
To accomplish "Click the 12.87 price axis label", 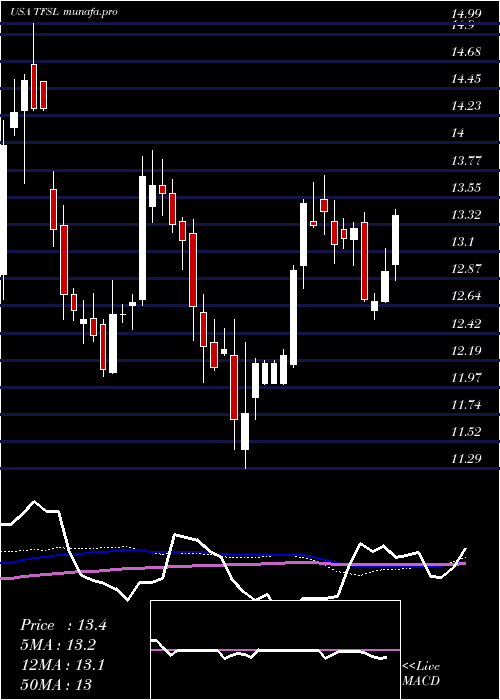I will click(x=466, y=269).
